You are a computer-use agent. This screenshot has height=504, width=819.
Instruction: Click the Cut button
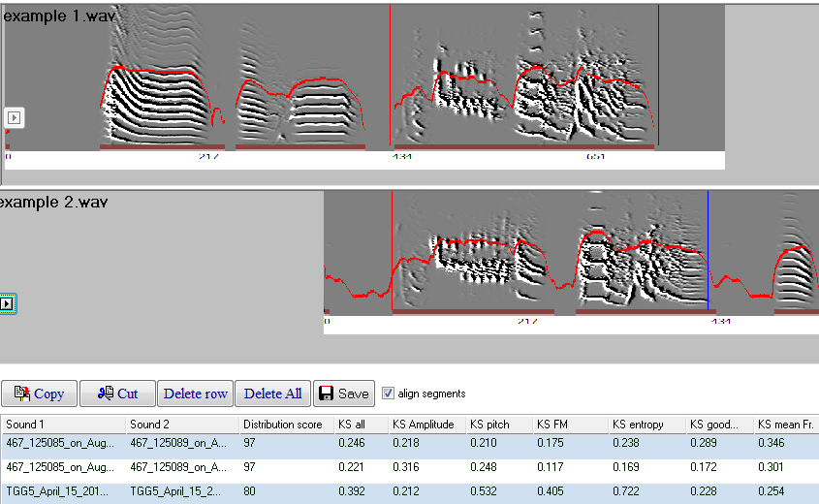coord(116,394)
